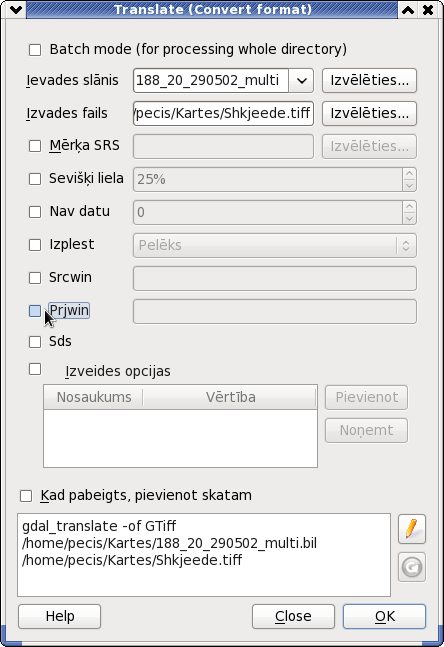Click the Vērtība column header
444x647 pixels.
click(x=230, y=397)
